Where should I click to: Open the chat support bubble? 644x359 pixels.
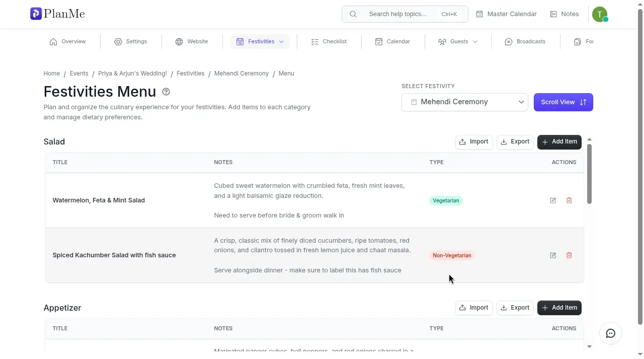(x=611, y=333)
